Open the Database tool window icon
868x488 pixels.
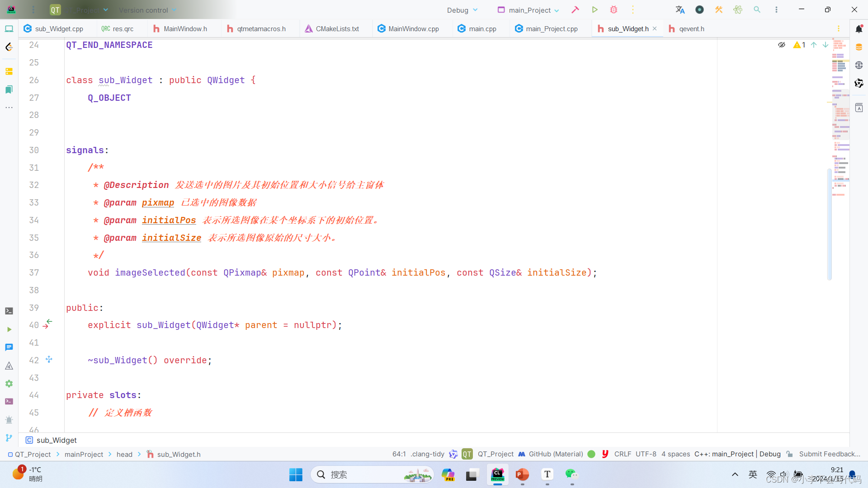pos(859,47)
